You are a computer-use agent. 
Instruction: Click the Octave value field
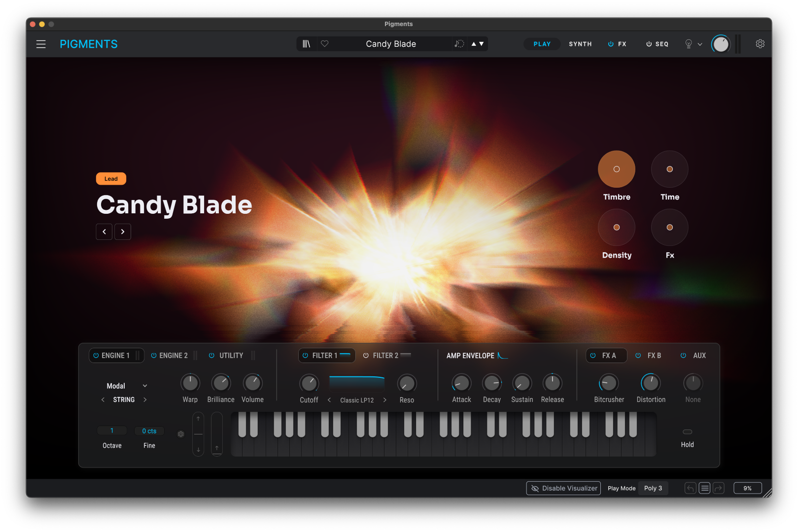tap(112, 430)
